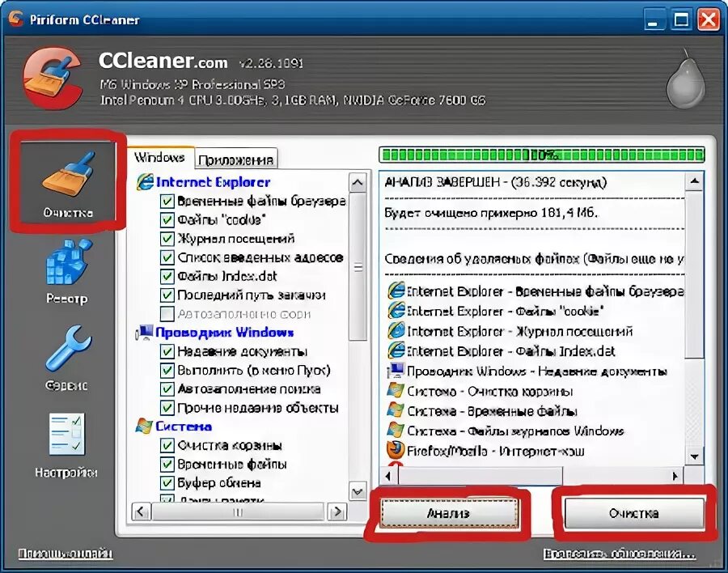The image size is (728, 573).
Task: Click the CCleaner.com header title text
Action: point(163,61)
